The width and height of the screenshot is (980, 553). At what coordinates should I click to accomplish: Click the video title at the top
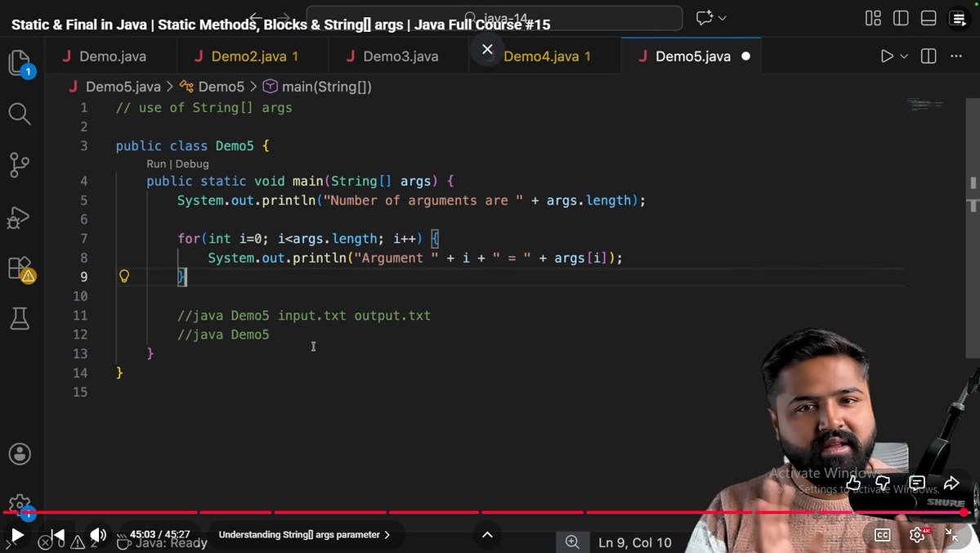click(280, 25)
